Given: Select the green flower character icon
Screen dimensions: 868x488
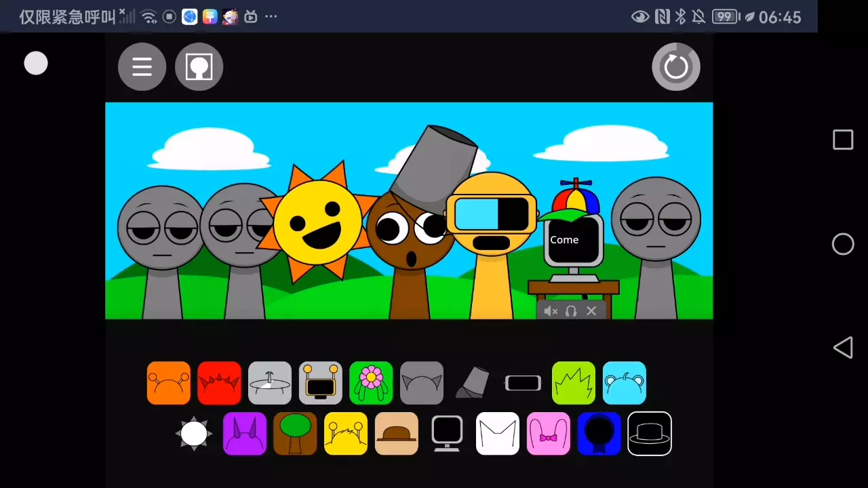Looking at the screenshot, I should 371,383.
